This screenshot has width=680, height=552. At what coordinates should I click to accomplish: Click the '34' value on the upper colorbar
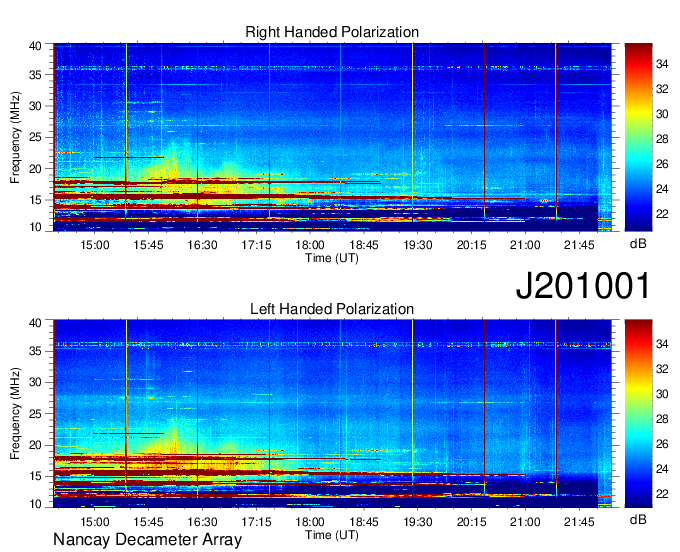662,65
